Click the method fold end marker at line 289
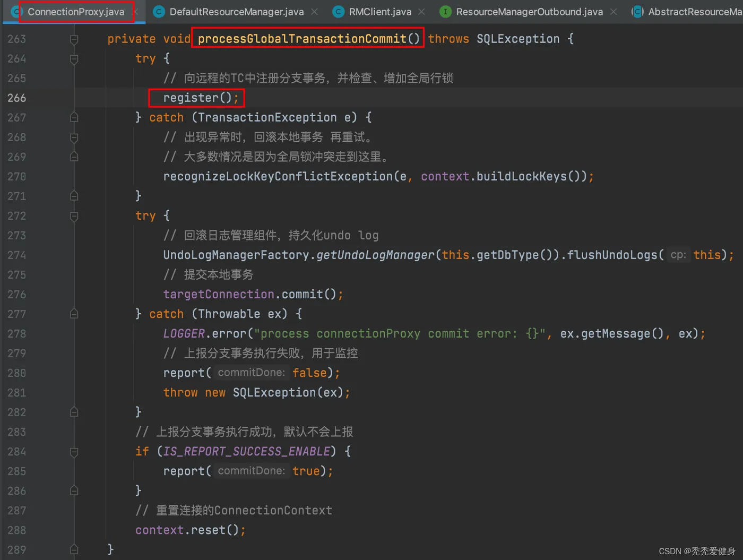The height and width of the screenshot is (560, 743). click(74, 549)
